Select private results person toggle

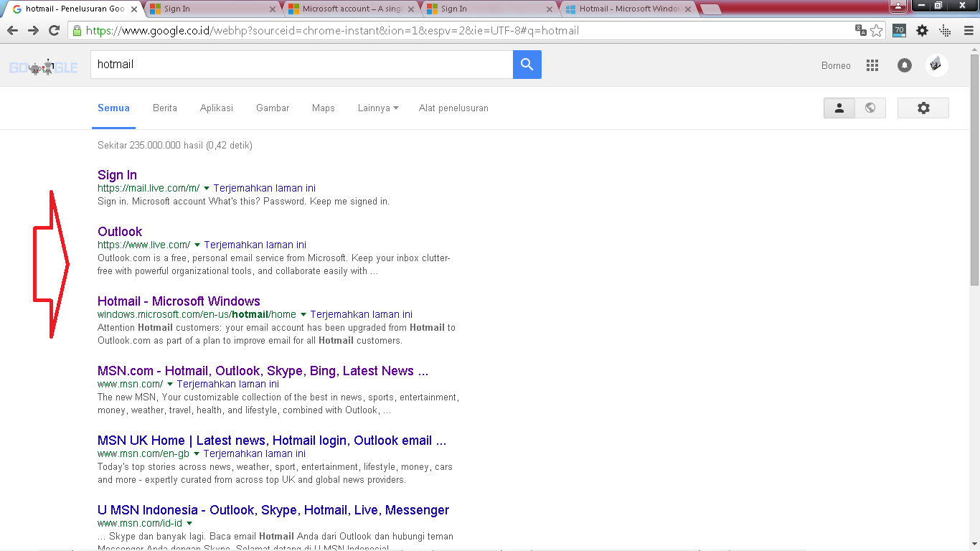[839, 108]
